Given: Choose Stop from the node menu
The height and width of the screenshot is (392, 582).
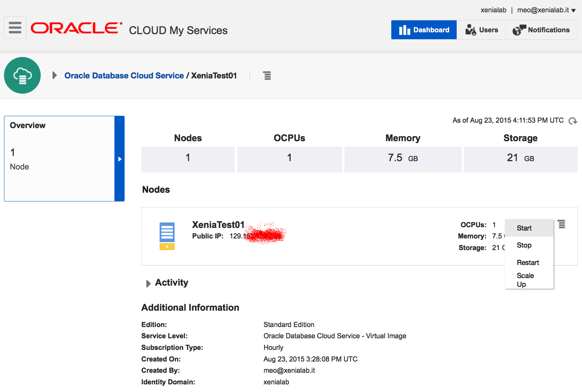Looking at the screenshot, I should pos(529,245).
